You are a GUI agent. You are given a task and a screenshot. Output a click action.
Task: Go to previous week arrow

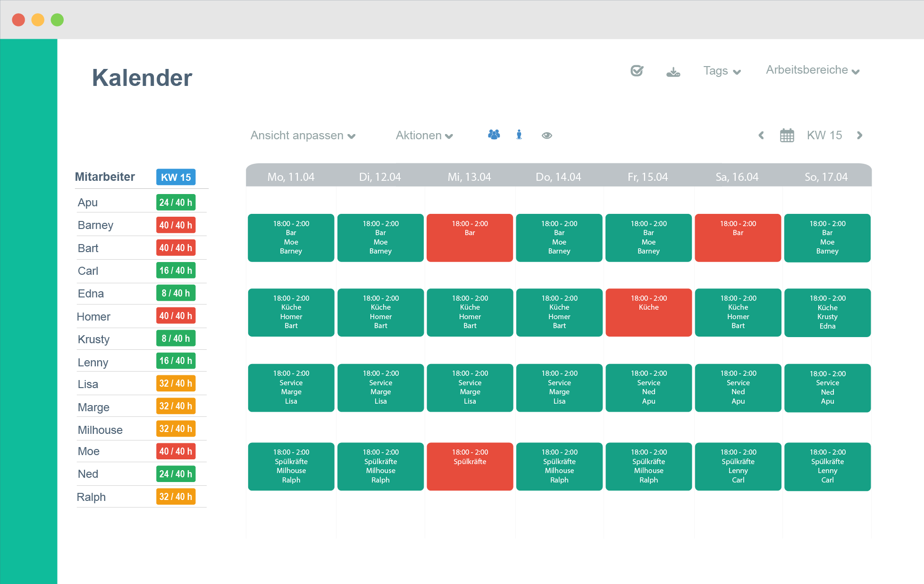pyautogui.click(x=761, y=135)
